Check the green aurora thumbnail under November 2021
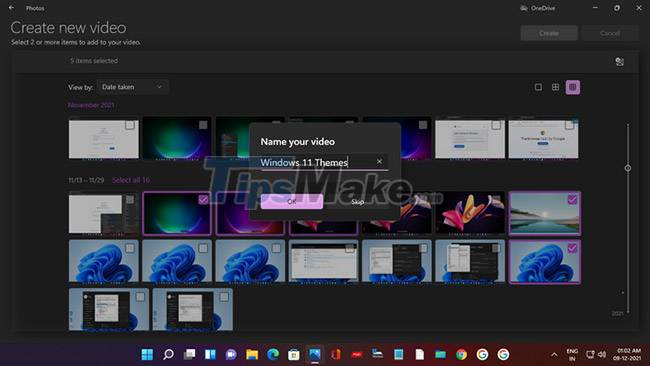 pos(203,125)
